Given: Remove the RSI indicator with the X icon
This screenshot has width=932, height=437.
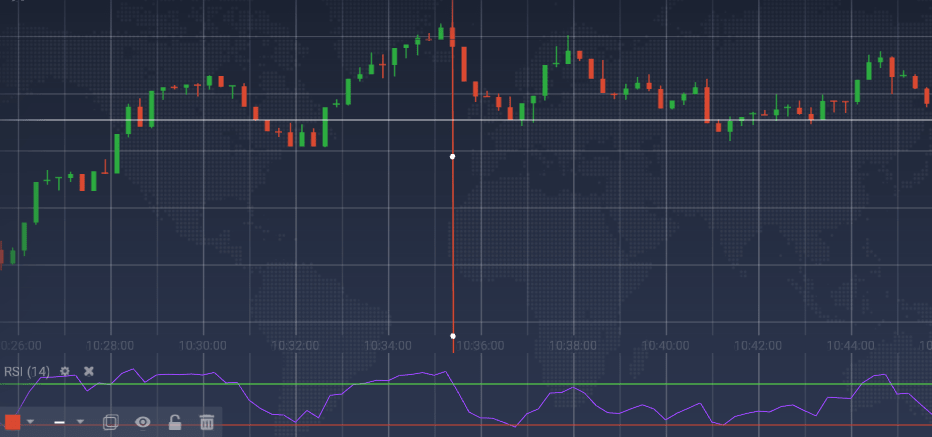Looking at the screenshot, I should [88, 371].
